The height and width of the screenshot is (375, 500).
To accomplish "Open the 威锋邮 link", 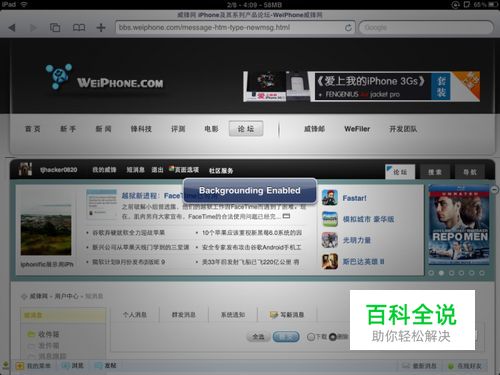I will pyautogui.click(x=314, y=129).
